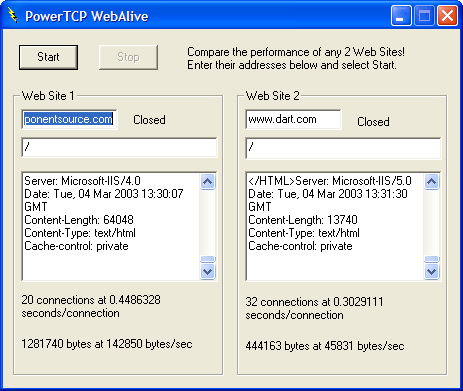This screenshot has height=391, width=463.
Task: Click the Start button
Action: pyautogui.click(x=48, y=57)
